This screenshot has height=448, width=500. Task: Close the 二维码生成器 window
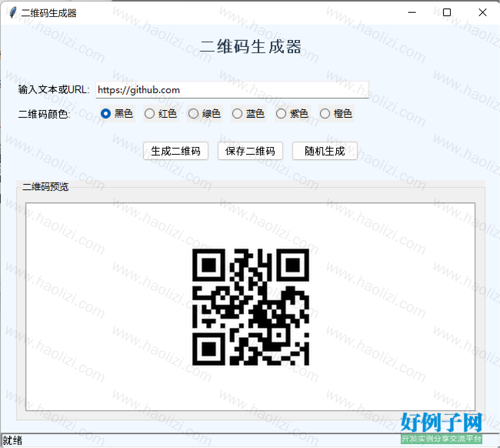(x=482, y=13)
